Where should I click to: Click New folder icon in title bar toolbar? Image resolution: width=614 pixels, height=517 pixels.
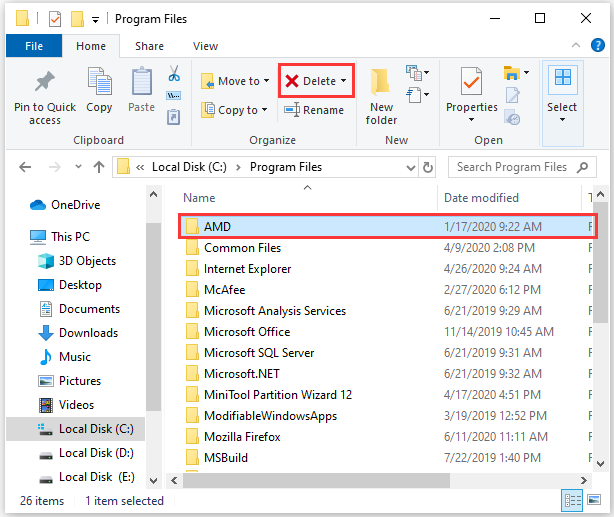click(77, 19)
